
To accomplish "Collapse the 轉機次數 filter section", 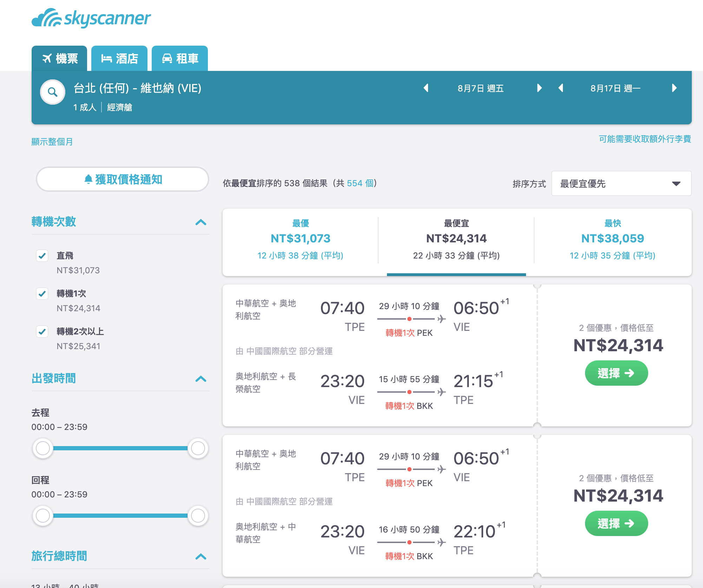I will click(201, 222).
